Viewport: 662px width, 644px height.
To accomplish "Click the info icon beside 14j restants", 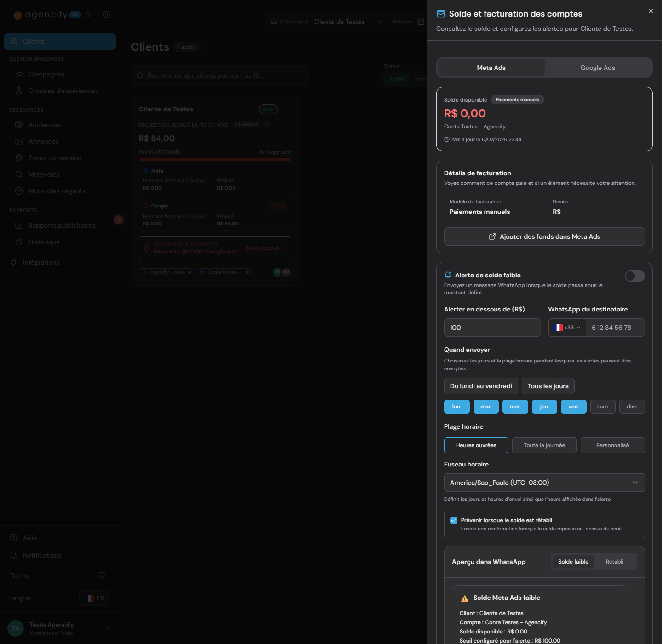I will coord(267,125).
